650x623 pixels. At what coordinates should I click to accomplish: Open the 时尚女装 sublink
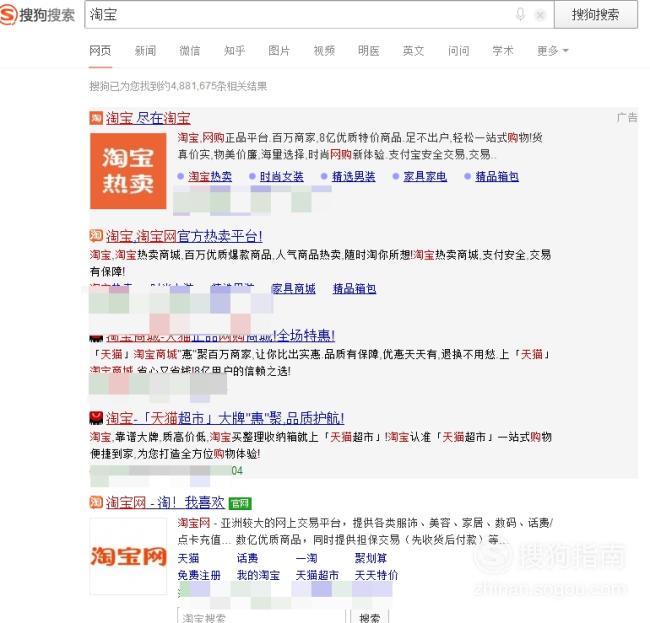[281, 176]
